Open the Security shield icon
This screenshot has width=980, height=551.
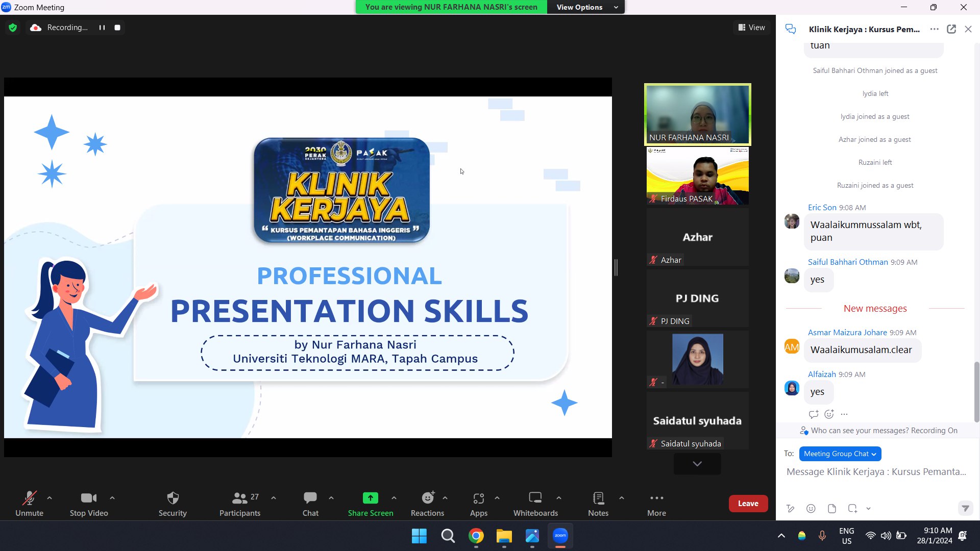pyautogui.click(x=173, y=498)
